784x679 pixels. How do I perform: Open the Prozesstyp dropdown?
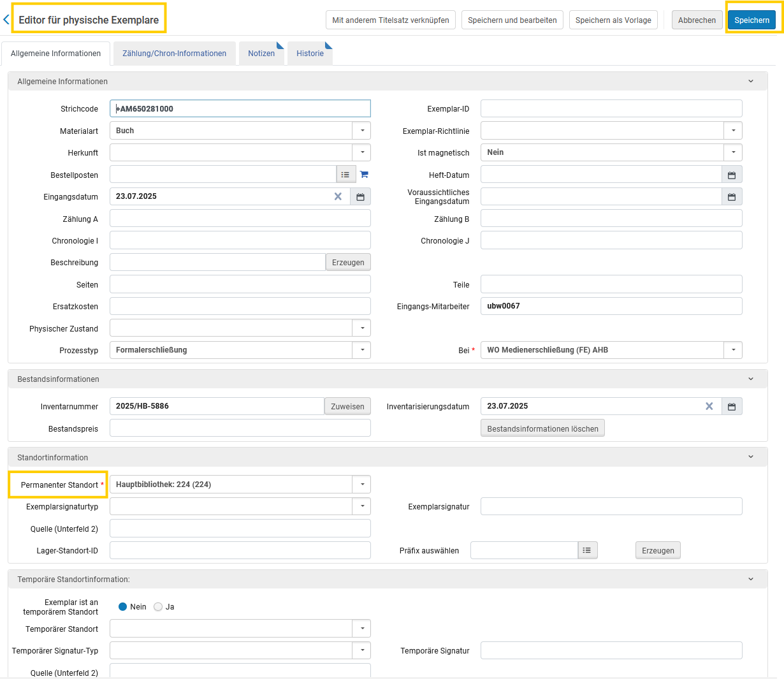(361, 350)
